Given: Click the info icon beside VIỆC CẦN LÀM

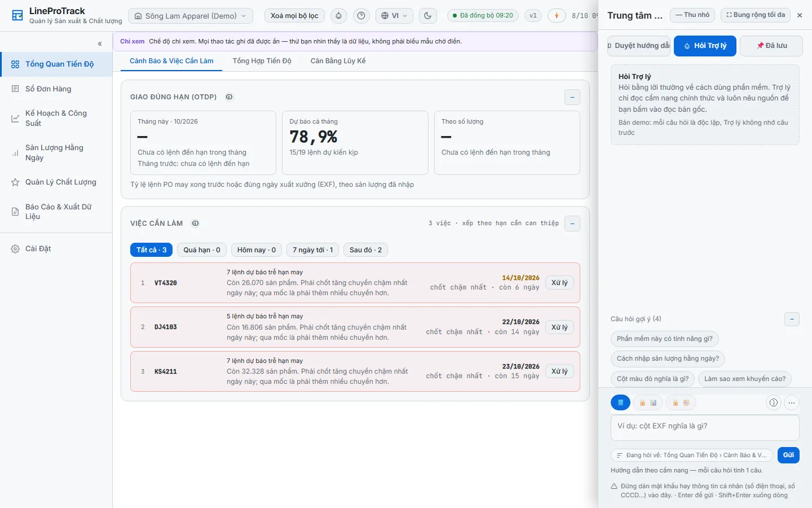Looking at the screenshot, I should 196,224.
